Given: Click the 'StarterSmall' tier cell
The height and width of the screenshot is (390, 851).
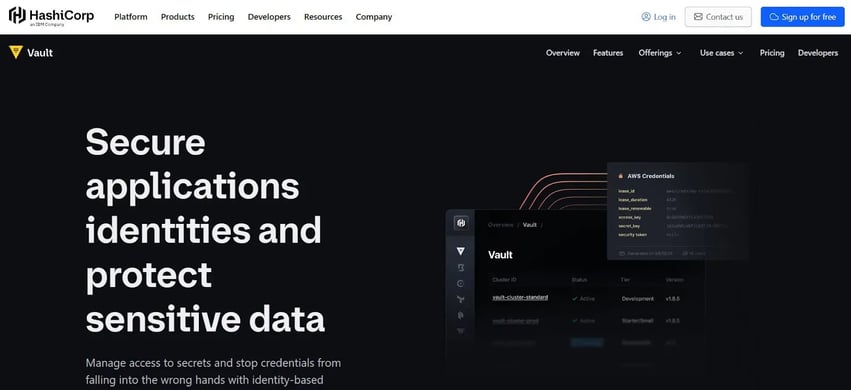Looking at the screenshot, I should pos(637,321).
